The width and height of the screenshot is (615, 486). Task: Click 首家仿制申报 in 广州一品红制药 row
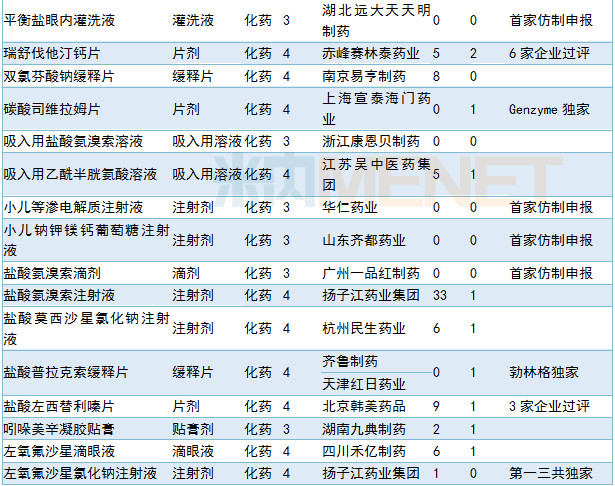[x=551, y=273]
